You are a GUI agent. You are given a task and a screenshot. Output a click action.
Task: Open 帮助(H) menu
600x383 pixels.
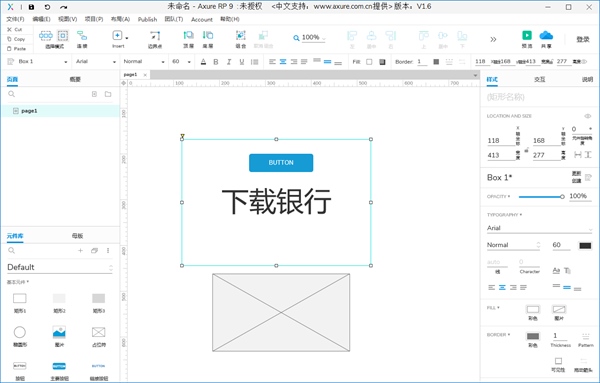tap(230, 19)
